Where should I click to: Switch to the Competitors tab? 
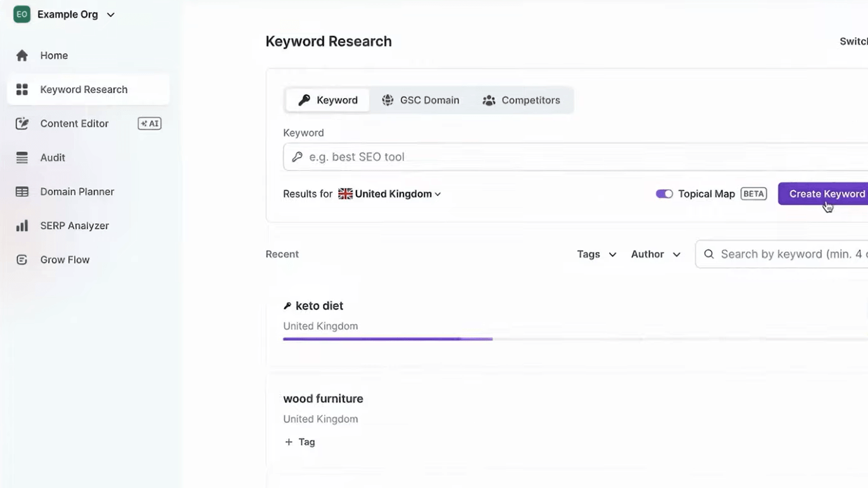pyautogui.click(x=521, y=100)
